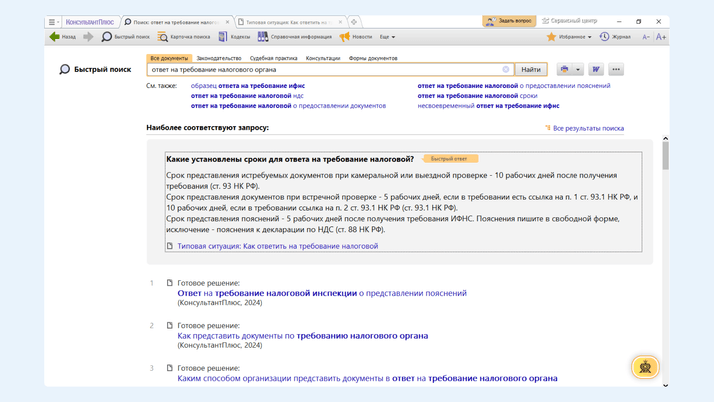The image size is (714, 402).
Task: Expand the print options dropdown arrow
Action: point(578,69)
